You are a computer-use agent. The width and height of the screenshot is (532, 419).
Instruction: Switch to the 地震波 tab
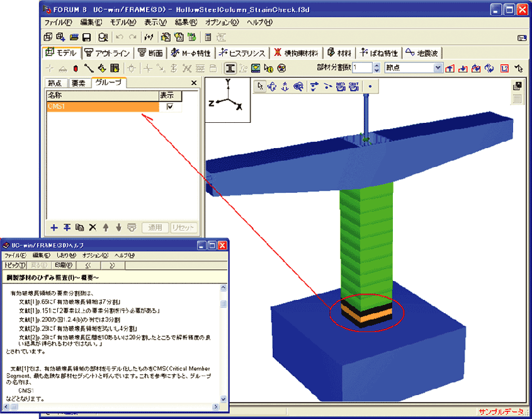422,53
